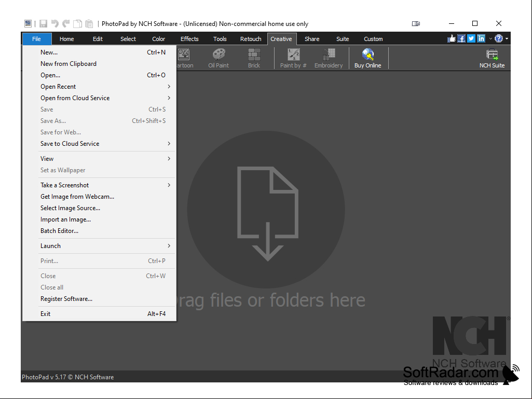Image resolution: width=532 pixels, height=399 pixels.
Task: Click the undo arrow in title bar
Action: (x=54, y=24)
